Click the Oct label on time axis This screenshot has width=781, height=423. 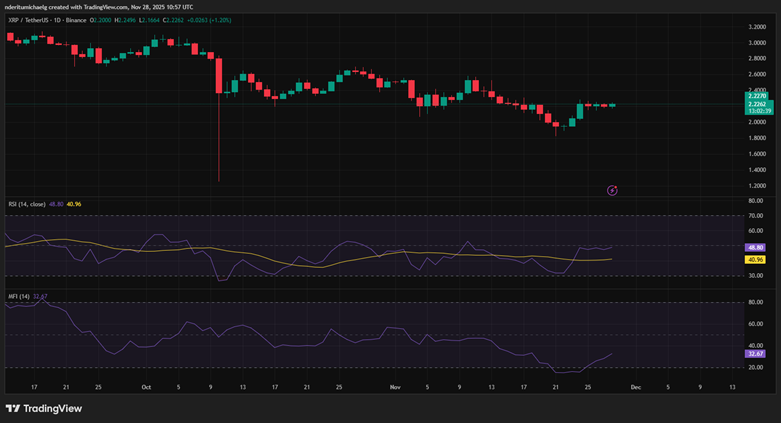[x=145, y=385]
